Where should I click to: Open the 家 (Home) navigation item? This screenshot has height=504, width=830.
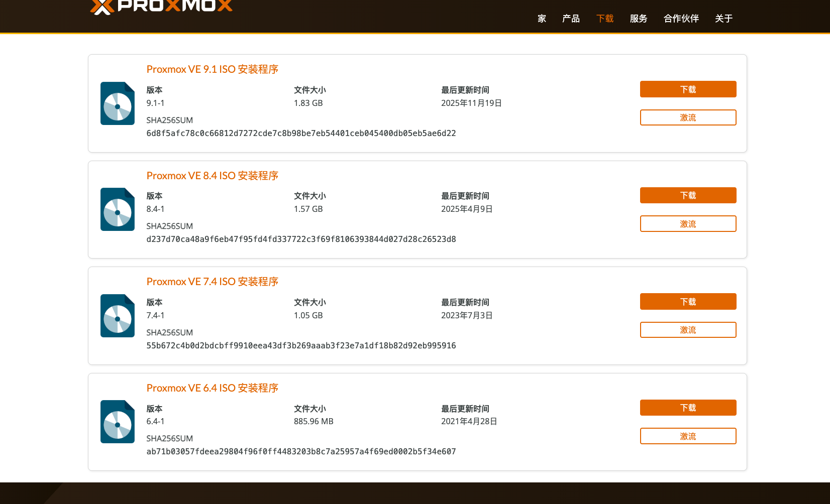[x=542, y=19]
